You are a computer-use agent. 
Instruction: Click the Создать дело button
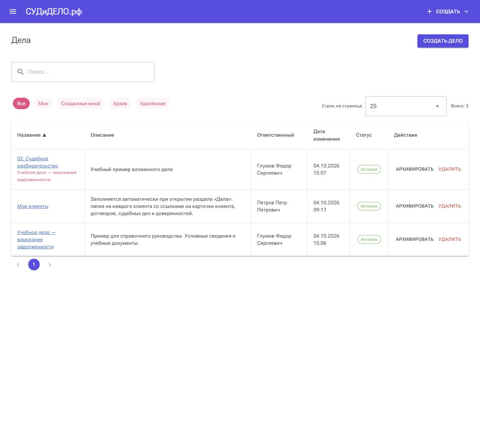coord(443,41)
